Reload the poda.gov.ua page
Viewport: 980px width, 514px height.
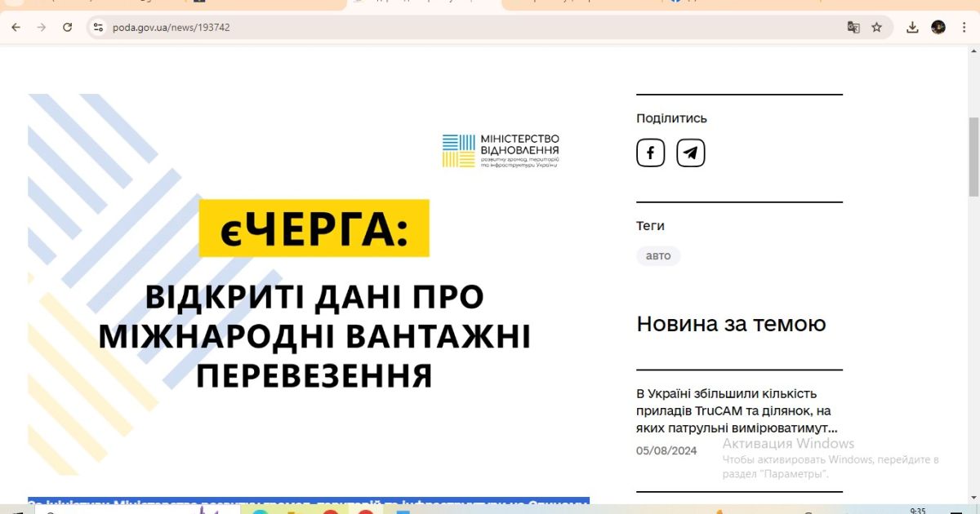pyautogui.click(x=68, y=27)
